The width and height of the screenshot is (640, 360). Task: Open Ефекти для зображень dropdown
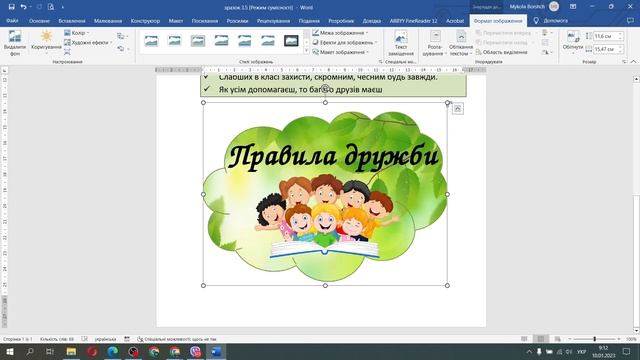coord(345,42)
